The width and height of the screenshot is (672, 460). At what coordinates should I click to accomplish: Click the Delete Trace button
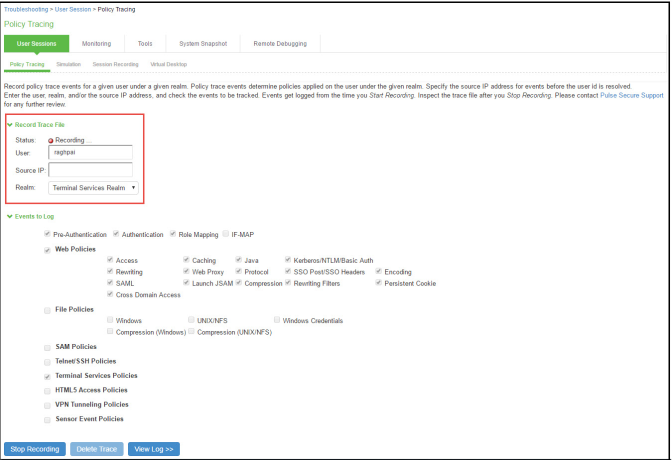click(96, 449)
